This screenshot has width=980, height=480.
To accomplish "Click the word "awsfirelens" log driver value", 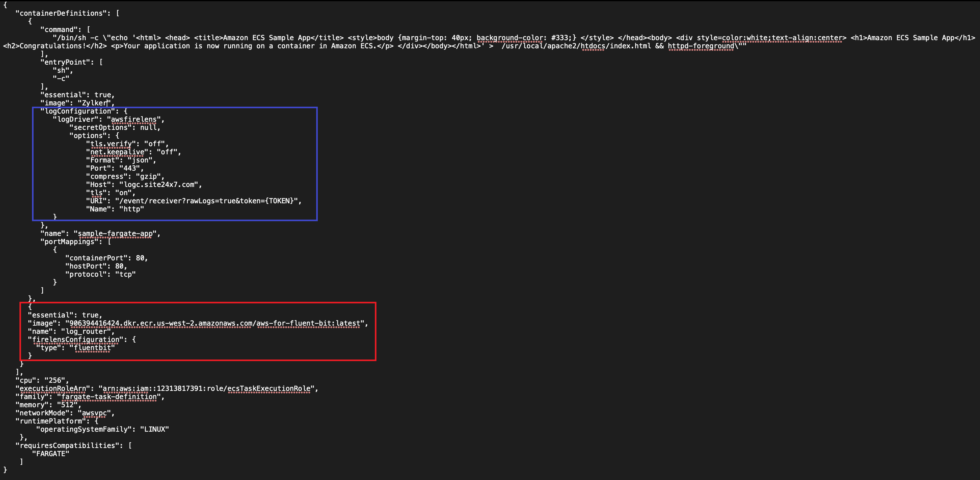I will [134, 120].
